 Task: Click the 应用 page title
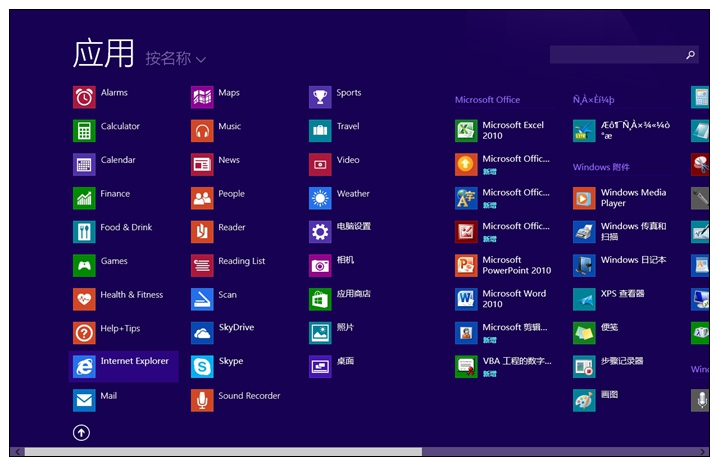tap(103, 53)
